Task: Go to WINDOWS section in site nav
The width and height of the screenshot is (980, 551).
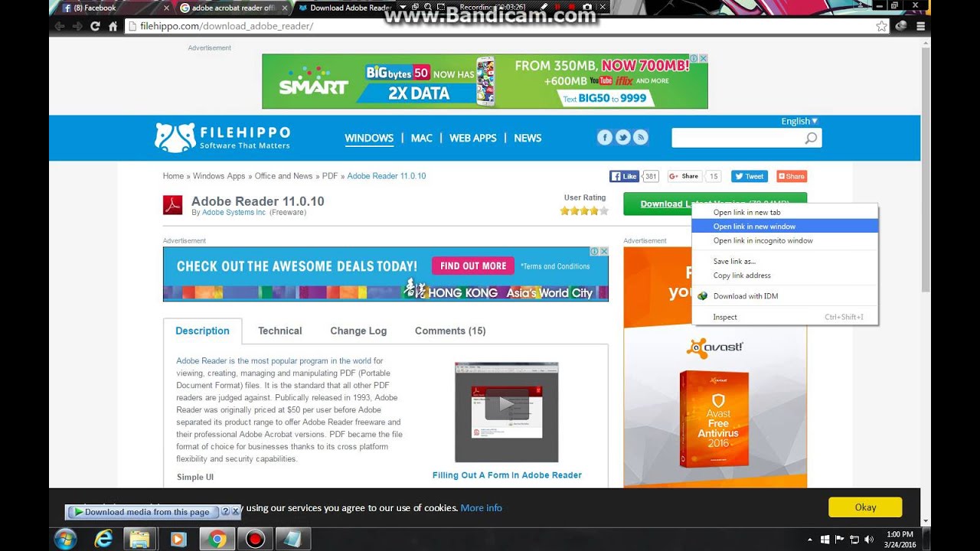Action: 369,138
